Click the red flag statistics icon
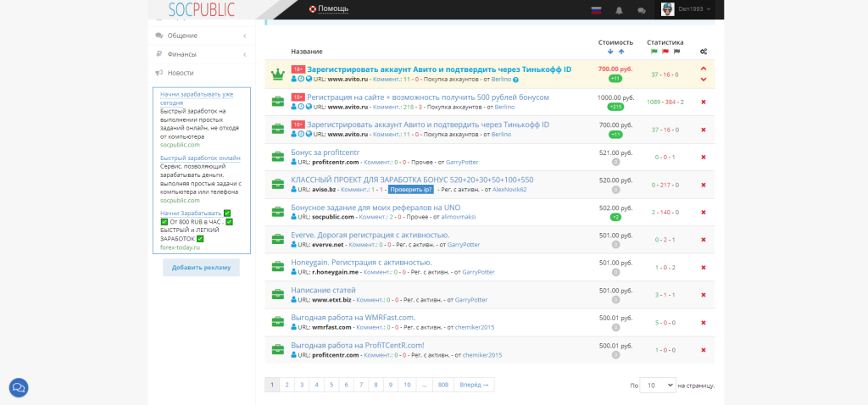This screenshot has width=868, height=405. tap(665, 52)
